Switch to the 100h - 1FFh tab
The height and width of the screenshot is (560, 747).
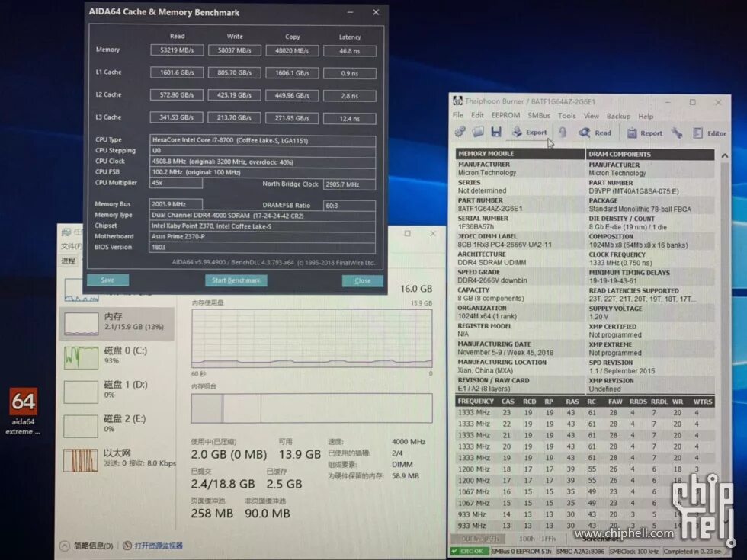(x=537, y=539)
